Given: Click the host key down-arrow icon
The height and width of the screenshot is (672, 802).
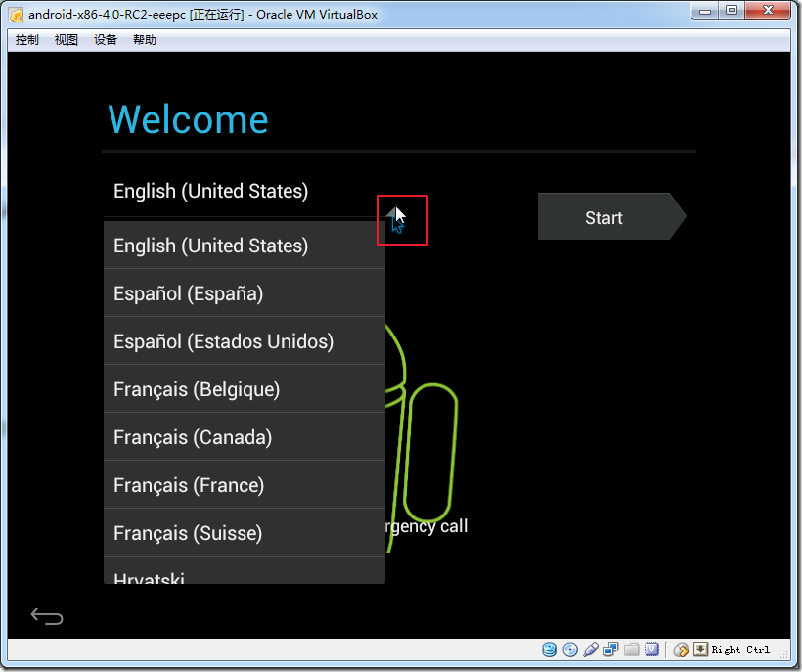Looking at the screenshot, I should [x=700, y=650].
